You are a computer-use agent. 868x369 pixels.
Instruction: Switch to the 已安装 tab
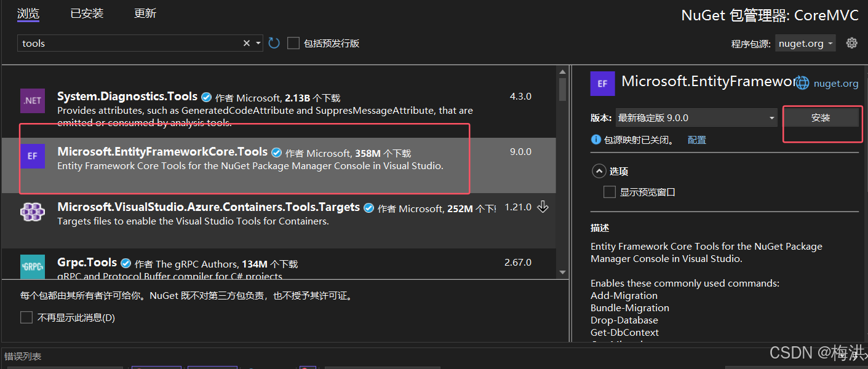pos(87,14)
